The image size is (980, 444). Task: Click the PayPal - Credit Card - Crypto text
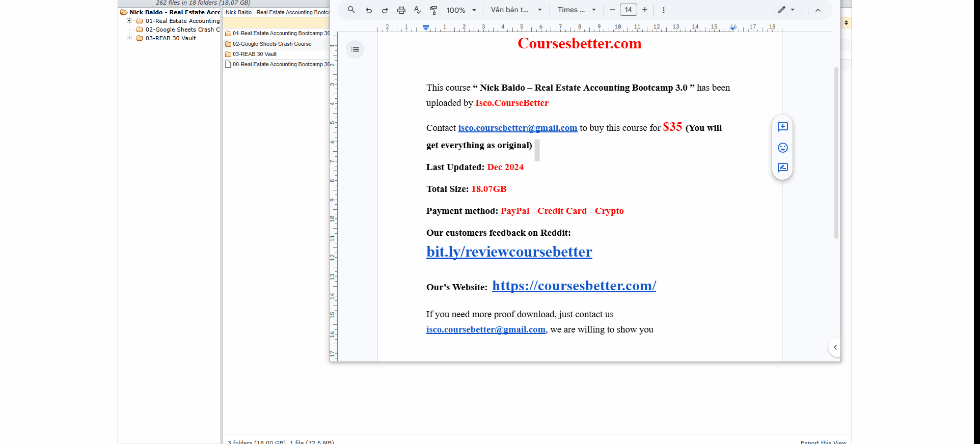click(x=562, y=211)
